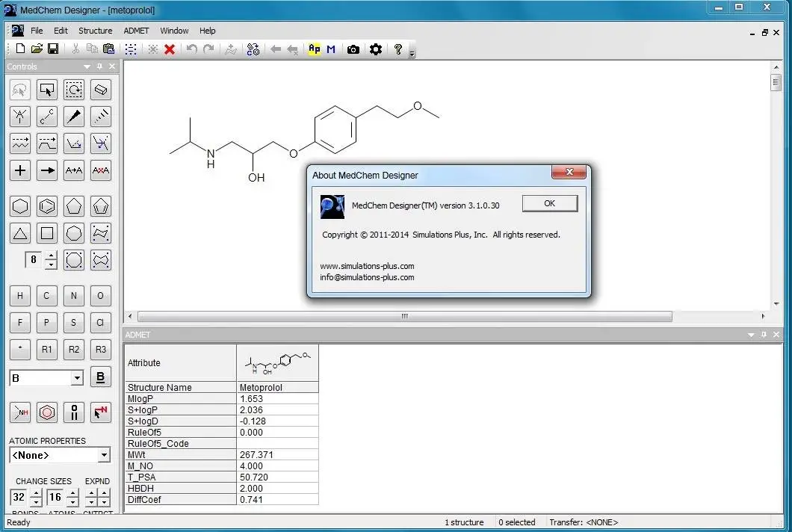Select the dashed hash bond tool
Image resolution: width=792 pixels, height=532 pixels.
pos(101,117)
